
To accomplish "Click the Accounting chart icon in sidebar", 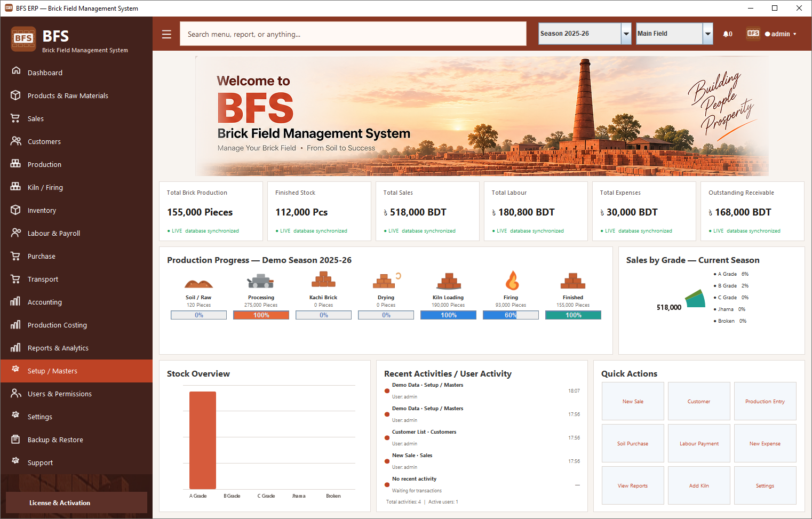I will tap(16, 302).
